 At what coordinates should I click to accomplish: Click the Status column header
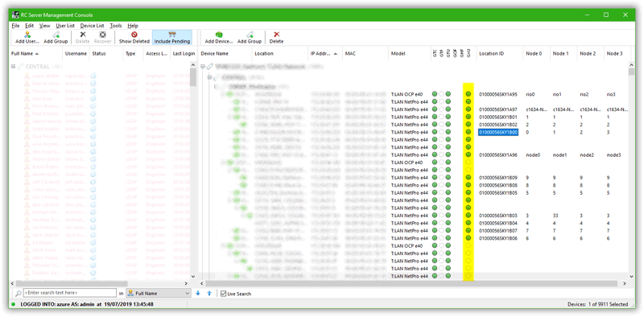(106, 53)
